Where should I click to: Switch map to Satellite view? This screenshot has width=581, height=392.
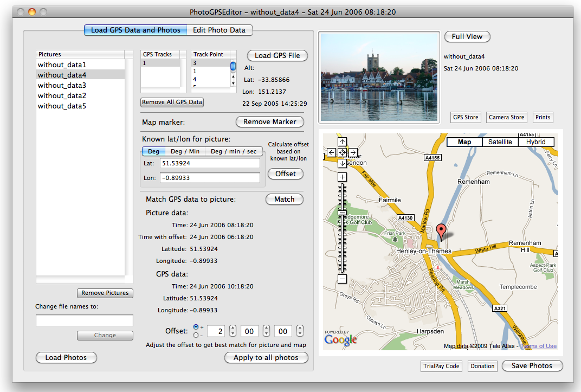coord(500,142)
